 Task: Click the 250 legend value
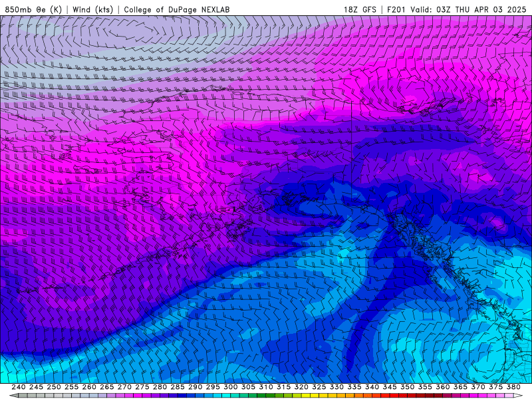click(x=54, y=387)
